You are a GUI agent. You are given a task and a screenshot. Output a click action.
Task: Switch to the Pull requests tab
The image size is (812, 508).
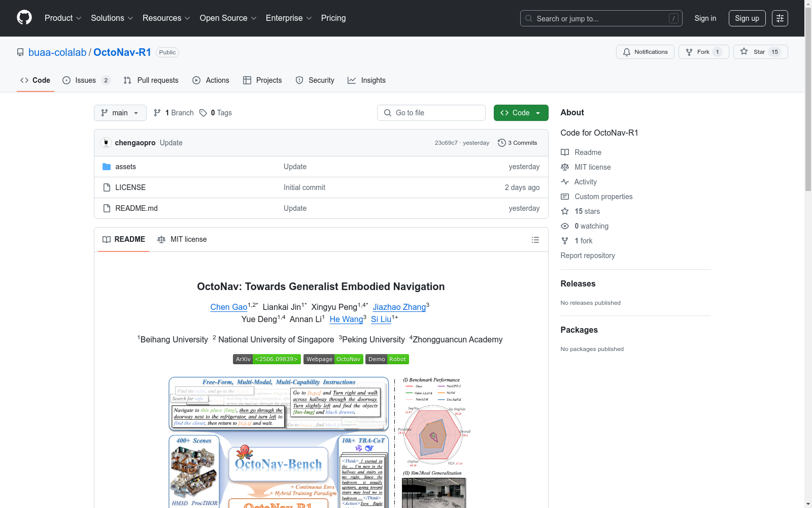click(x=151, y=80)
